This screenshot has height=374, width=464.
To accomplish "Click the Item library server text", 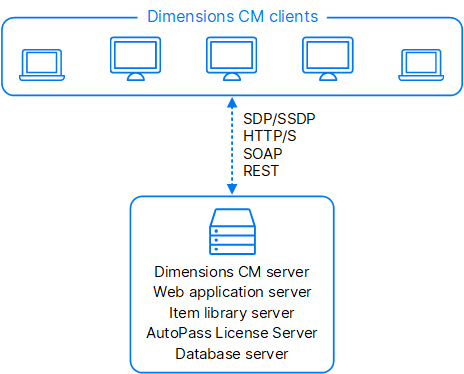I will (x=232, y=313).
